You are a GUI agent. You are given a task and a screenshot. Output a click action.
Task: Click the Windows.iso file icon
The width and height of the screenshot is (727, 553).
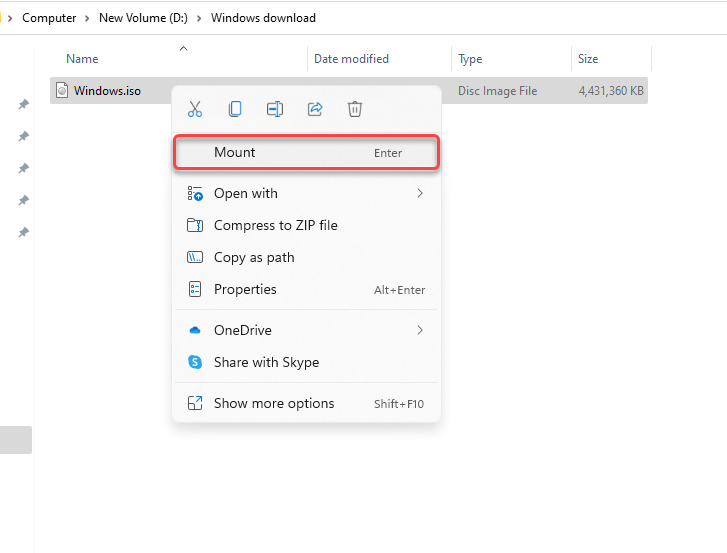tap(62, 91)
